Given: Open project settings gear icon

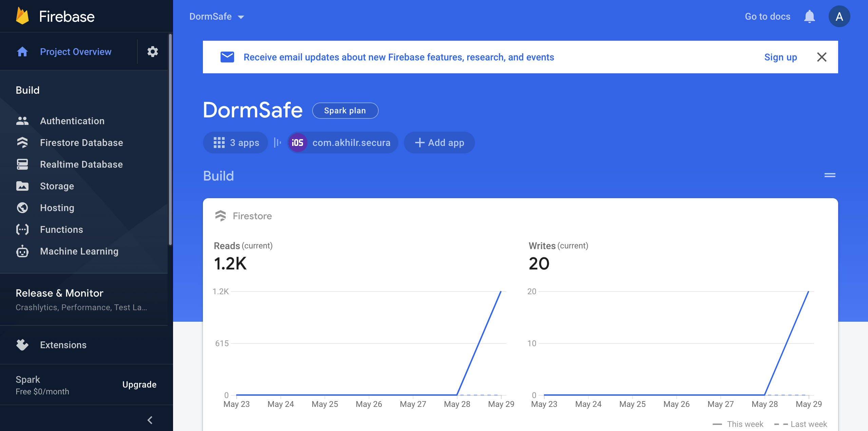Looking at the screenshot, I should 152,52.
